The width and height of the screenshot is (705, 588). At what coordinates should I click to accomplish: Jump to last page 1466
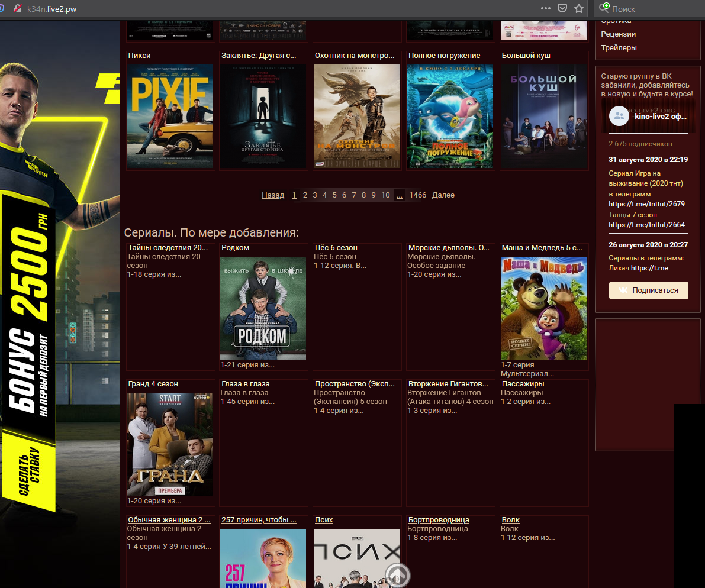click(418, 195)
